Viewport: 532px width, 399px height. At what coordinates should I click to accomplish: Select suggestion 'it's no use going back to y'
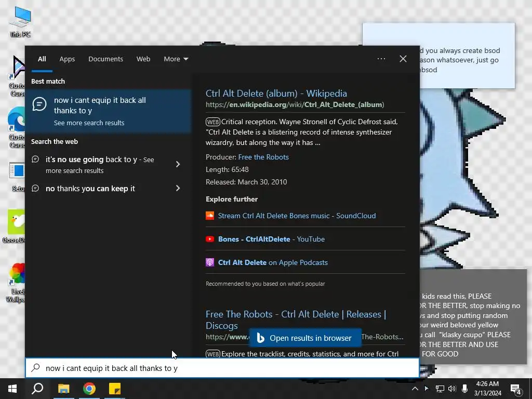(x=100, y=165)
